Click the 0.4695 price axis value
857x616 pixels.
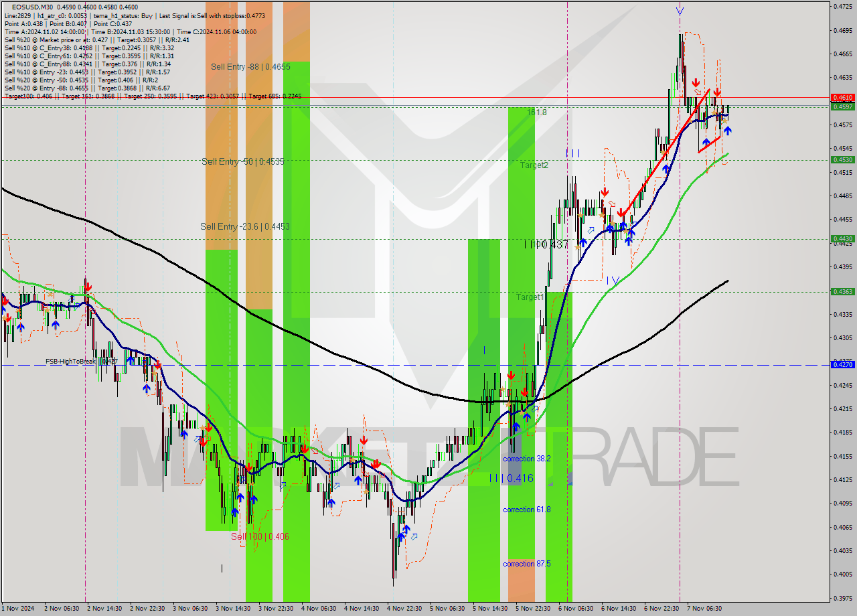(842, 30)
